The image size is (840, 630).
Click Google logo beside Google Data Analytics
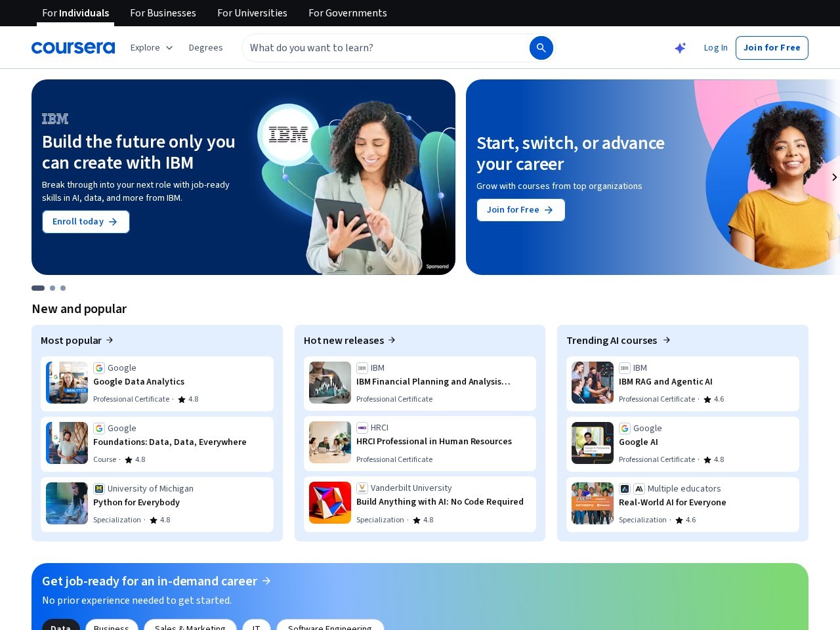pos(99,368)
